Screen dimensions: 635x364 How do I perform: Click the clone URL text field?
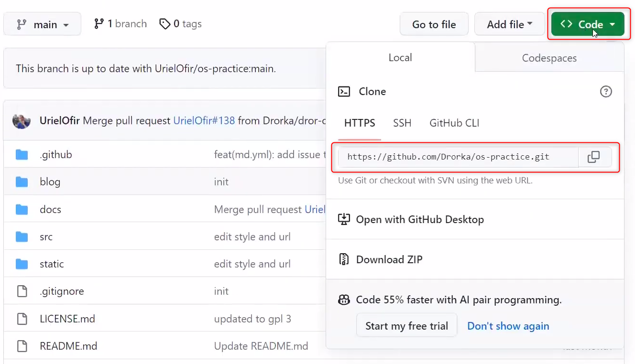458,157
